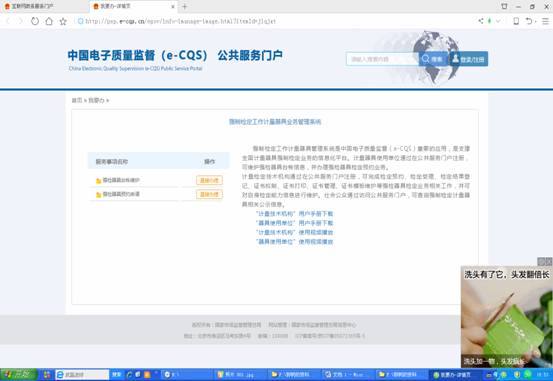The height and width of the screenshot is (381, 553).
Task: Open the "计量技术机构" user manual download link
Action: pos(294,214)
